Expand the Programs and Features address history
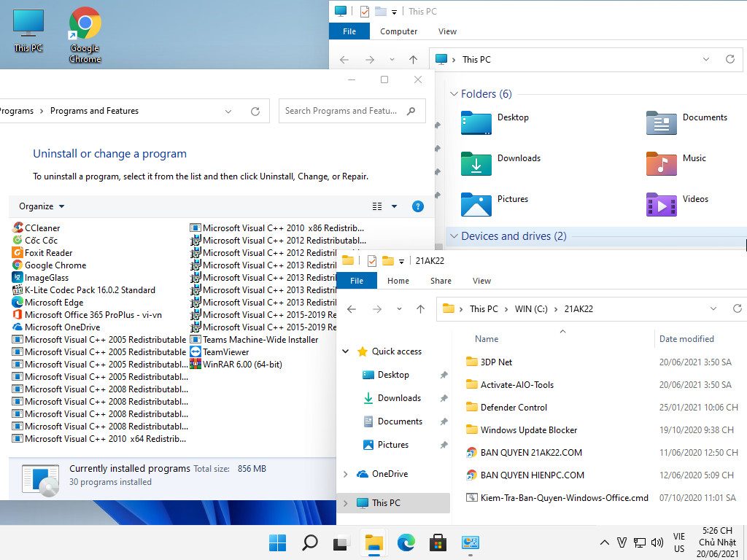Image resolution: width=747 pixels, height=560 pixels. (228, 111)
